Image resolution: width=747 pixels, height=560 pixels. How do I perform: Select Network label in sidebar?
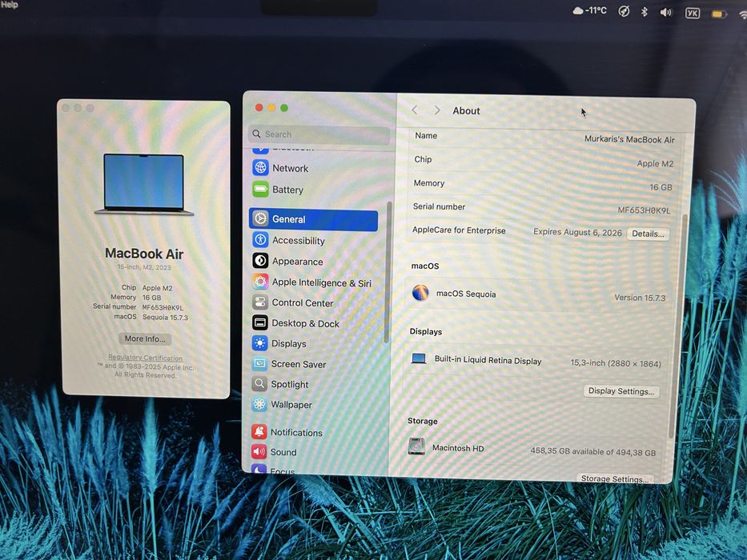pos(290,168)
